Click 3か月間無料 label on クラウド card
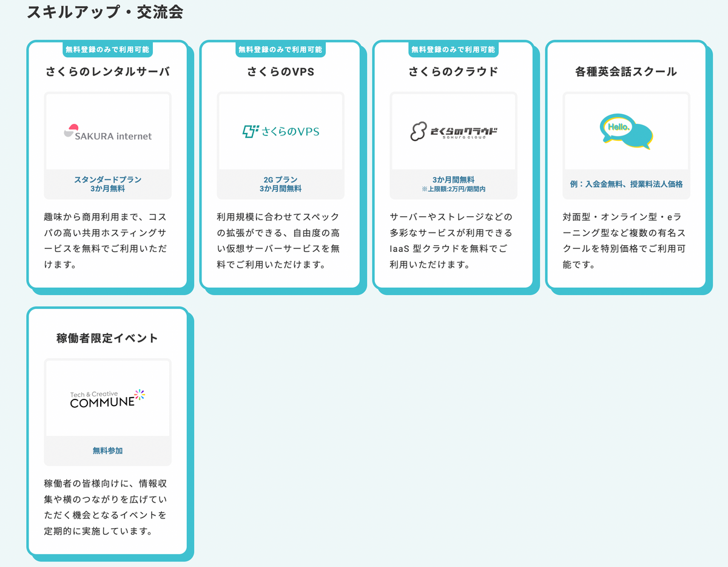Image resolution: width=728 pixels, height=567 pixels. pos(453,180)
